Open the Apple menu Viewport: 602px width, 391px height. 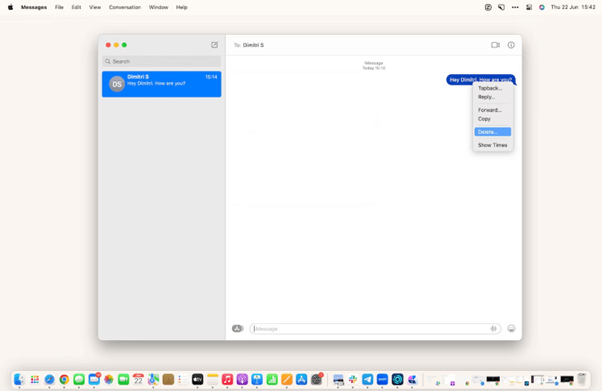[10, 7]
